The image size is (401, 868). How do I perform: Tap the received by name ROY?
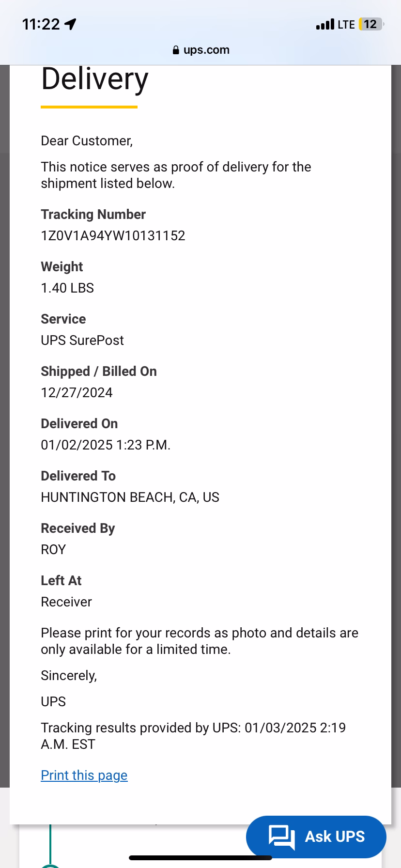[x=53, y=550]
